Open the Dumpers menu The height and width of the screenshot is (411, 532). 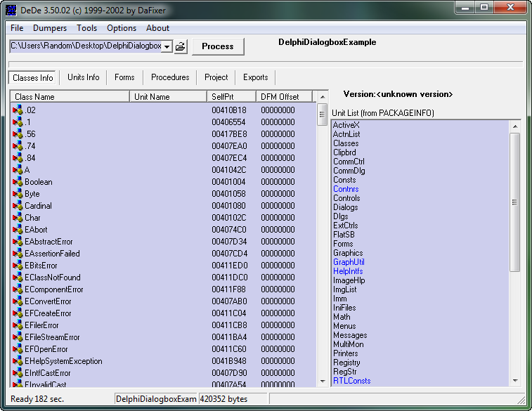click(x=50, y=28)
